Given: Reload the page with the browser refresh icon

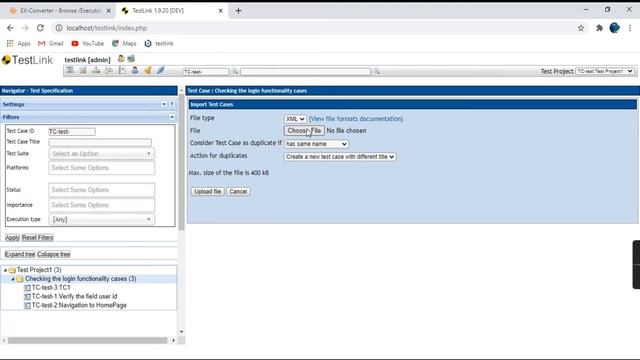Looking at the screenshot, I should click(40, 28).
